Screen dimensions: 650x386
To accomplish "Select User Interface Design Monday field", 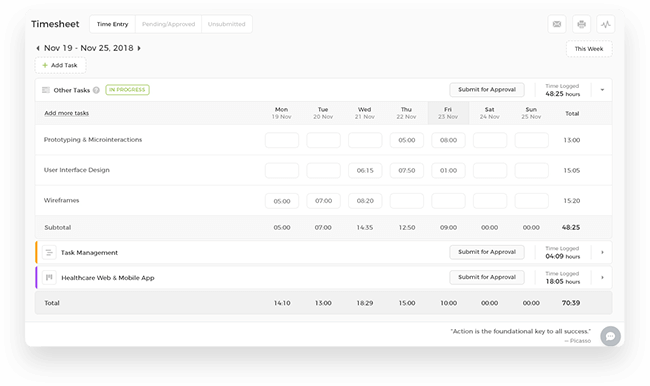I will 282,170.
